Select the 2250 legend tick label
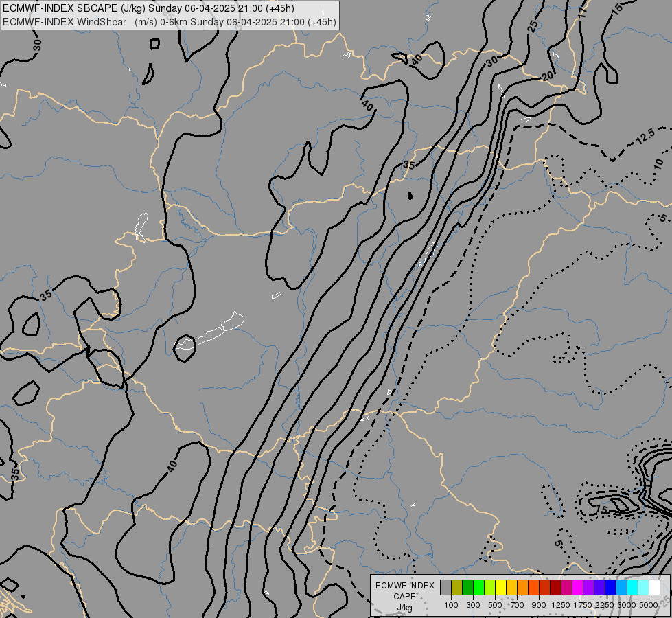672x618 pixels. 605,605
